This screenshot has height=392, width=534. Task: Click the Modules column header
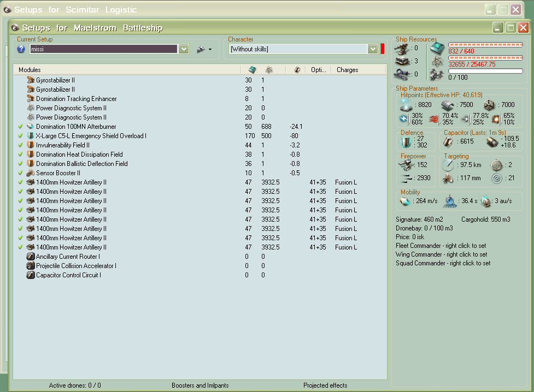tap(127, 70)
